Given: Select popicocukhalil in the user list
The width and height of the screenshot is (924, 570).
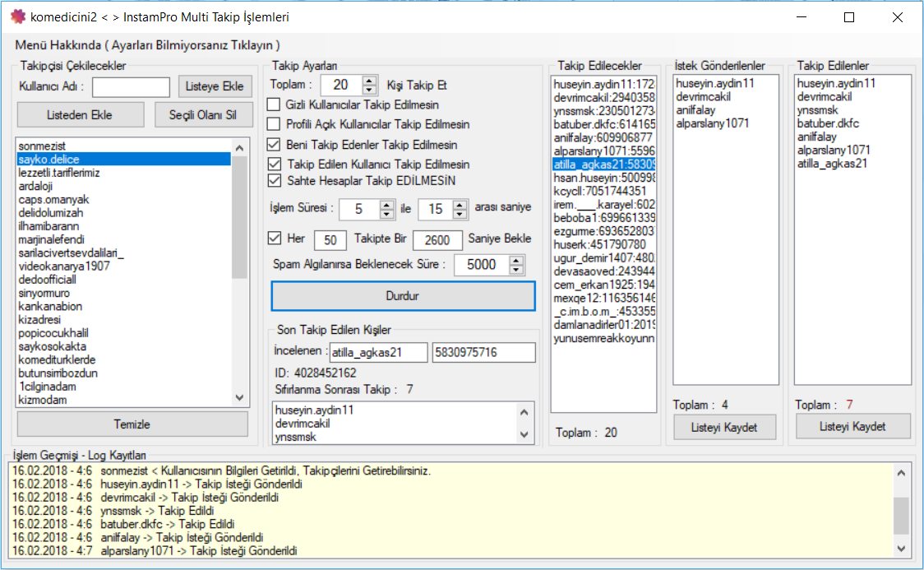Looking at the screenshot, I should tap(124, 333).
